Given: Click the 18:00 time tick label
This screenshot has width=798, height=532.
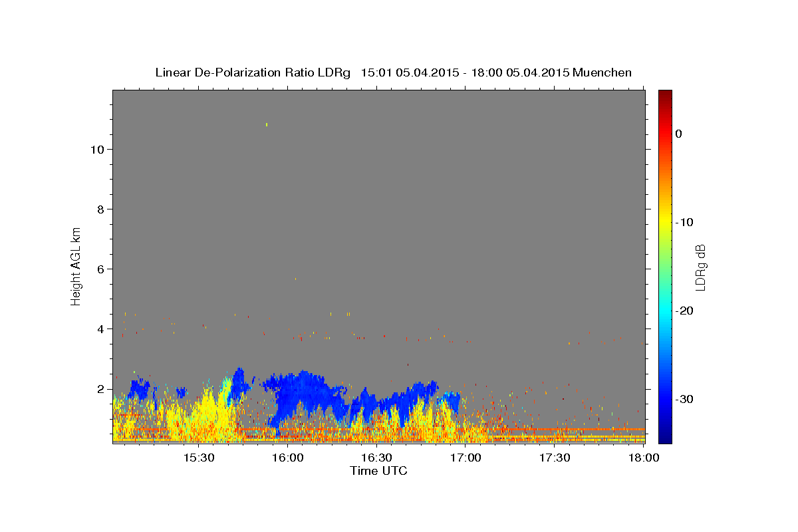Looking at the screenshot, I should pyautogui.click(x=643, y=458).
